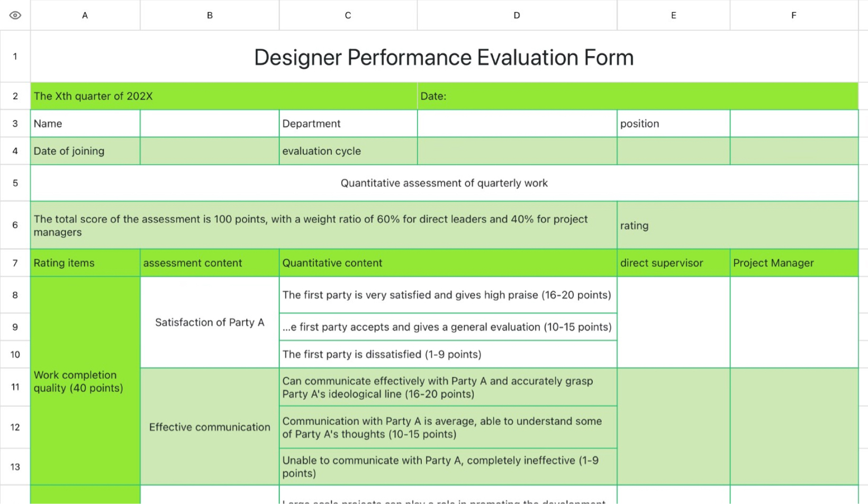The height and width of the screenshot is (504, 868).
Task: Select 'Unable to communicate with Party A' cell
Action: click(x=448, y=466)
